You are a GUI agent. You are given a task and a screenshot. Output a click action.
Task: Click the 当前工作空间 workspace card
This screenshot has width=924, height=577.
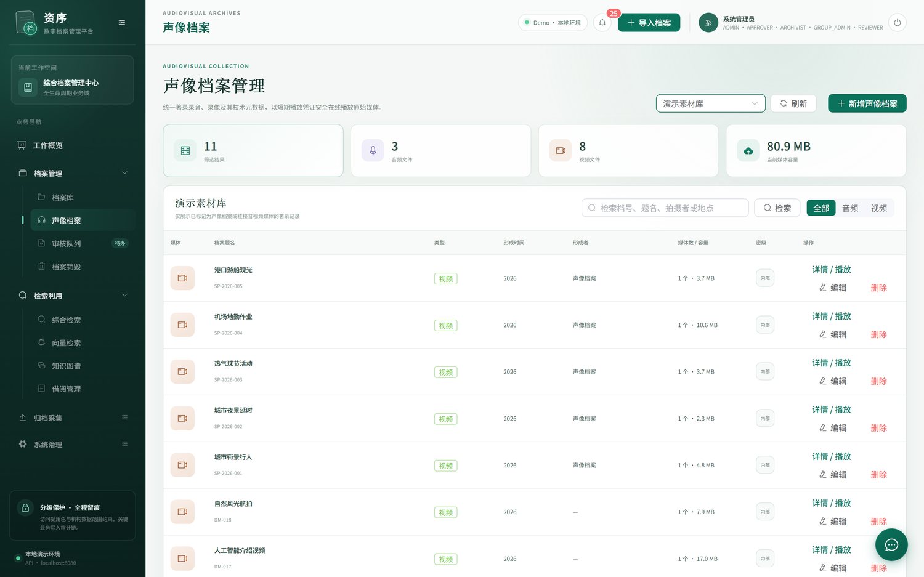[x=73, y=80]
